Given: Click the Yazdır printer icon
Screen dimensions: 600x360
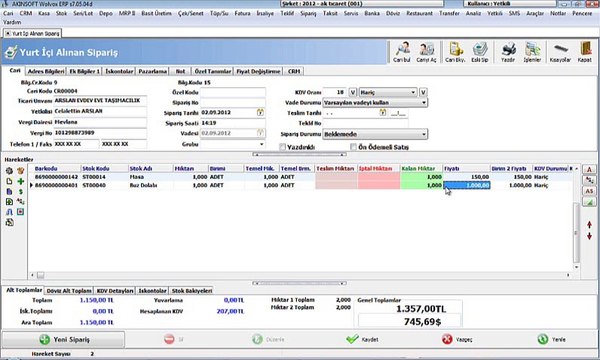Looking at the screenshot, I should (508, 52).
